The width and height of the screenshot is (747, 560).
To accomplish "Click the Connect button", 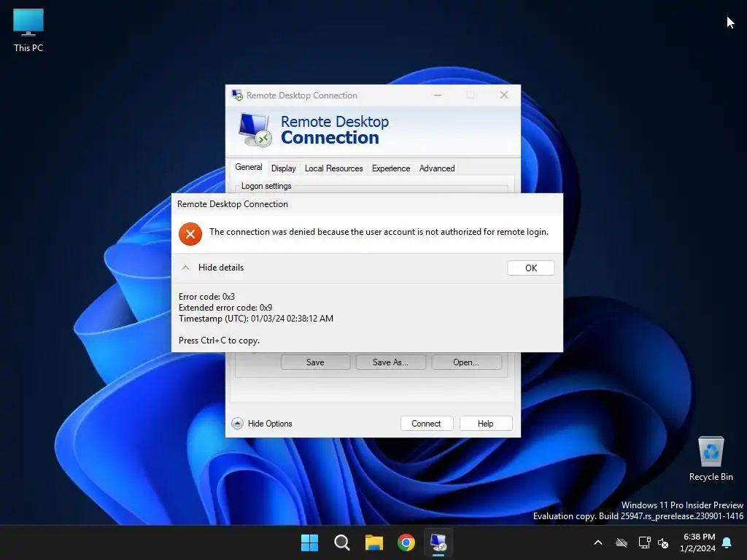I will pyautogui.click(x=426, y=424).
